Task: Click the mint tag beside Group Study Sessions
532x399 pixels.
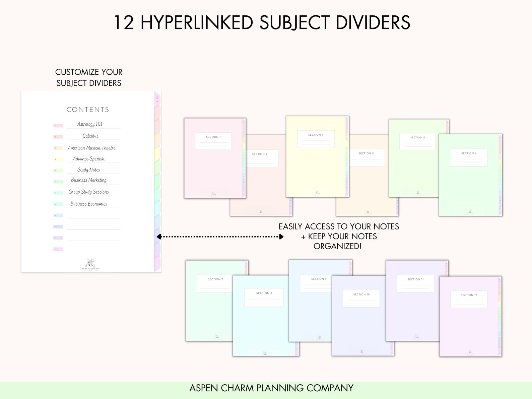Action: point(58,193)
